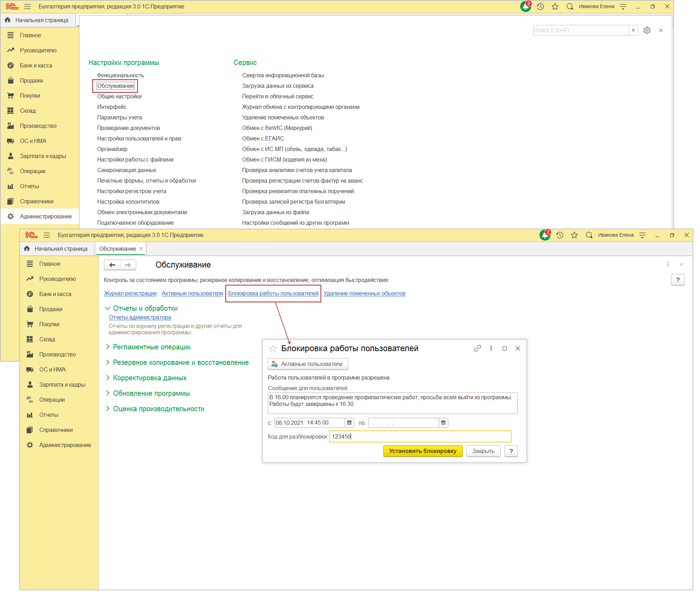
Task: Click favorites star in front window title bar
Action: tap(574, 235)
